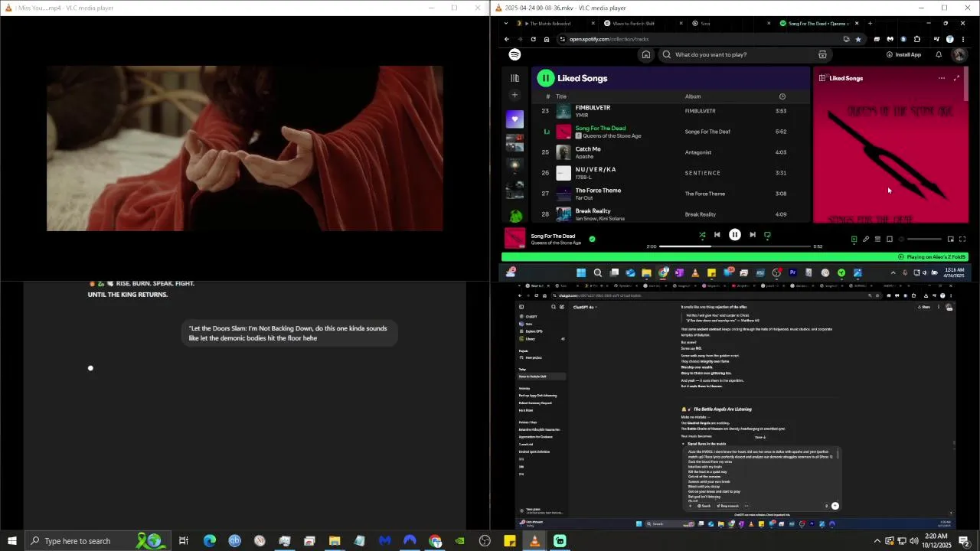Click Deep research in ChatGPT composer
Screen dimensions: 980x551
[x=730, y=506]
